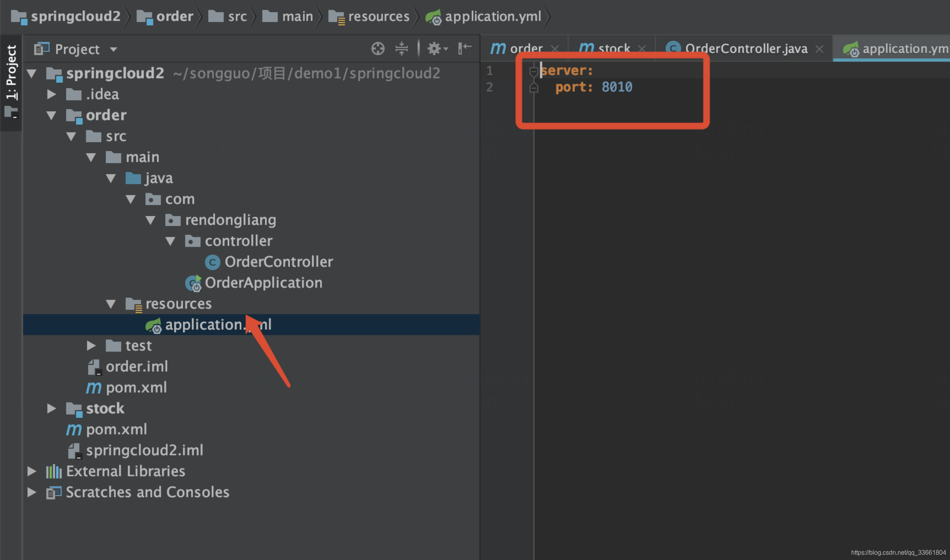
Task: Click the tool window icon below Project label
Action: point(11,112)
